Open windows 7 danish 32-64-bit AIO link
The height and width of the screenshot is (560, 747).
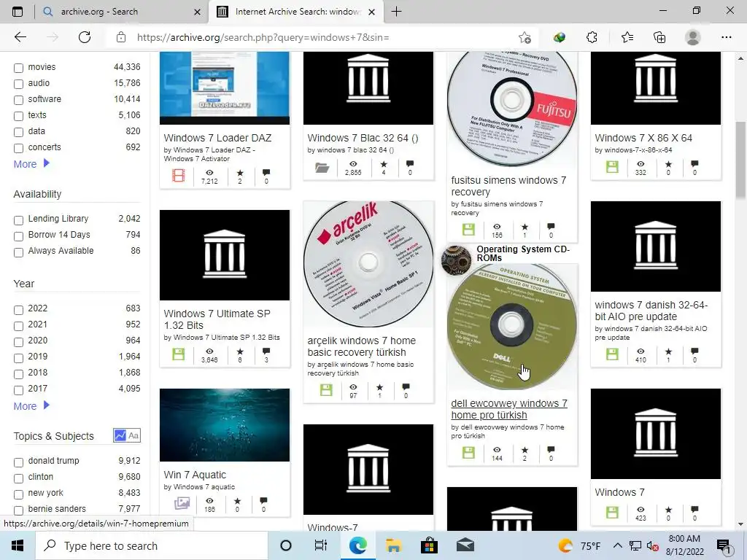coord(651,311)
